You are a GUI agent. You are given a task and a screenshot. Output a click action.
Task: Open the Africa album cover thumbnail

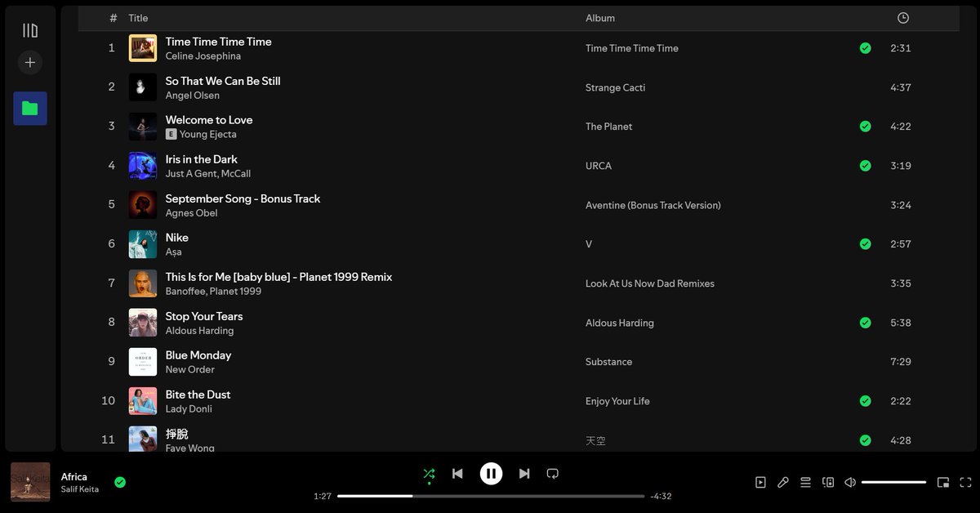tap(30, 482)
